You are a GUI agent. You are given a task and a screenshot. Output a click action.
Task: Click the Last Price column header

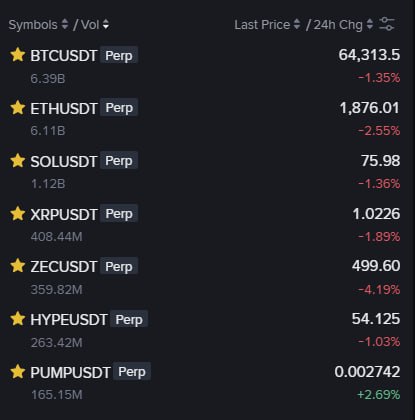tap(262, 25)
